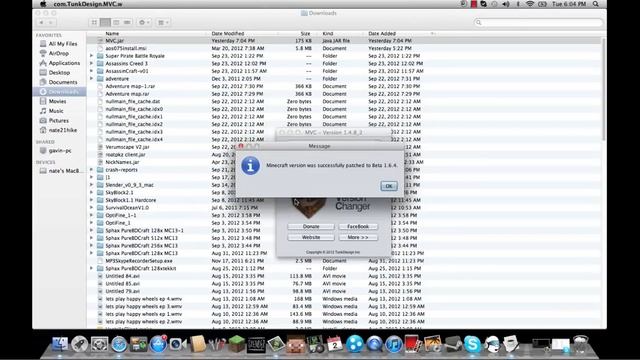Go forward in Finder window

pos(51,22)
